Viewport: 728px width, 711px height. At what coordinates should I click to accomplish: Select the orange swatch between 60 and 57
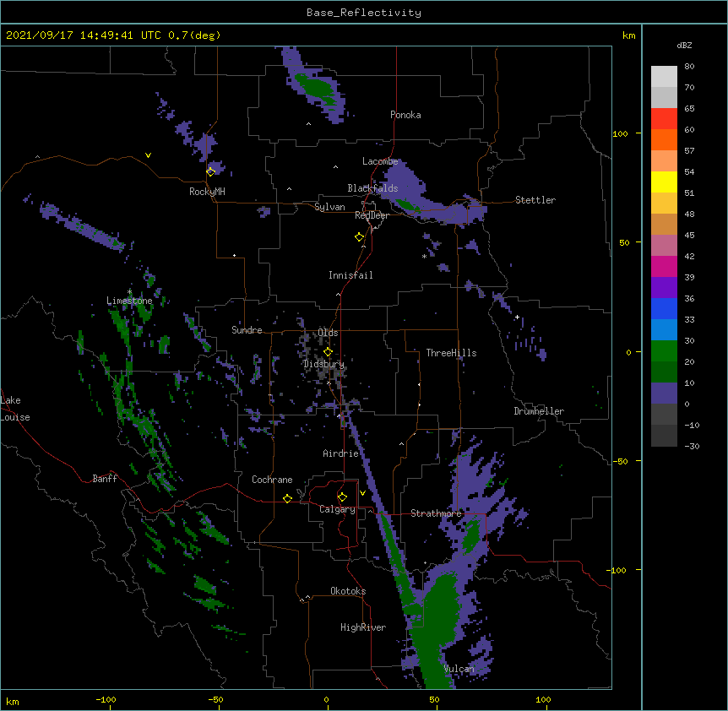pyautogui.click(x=664, y=139)
